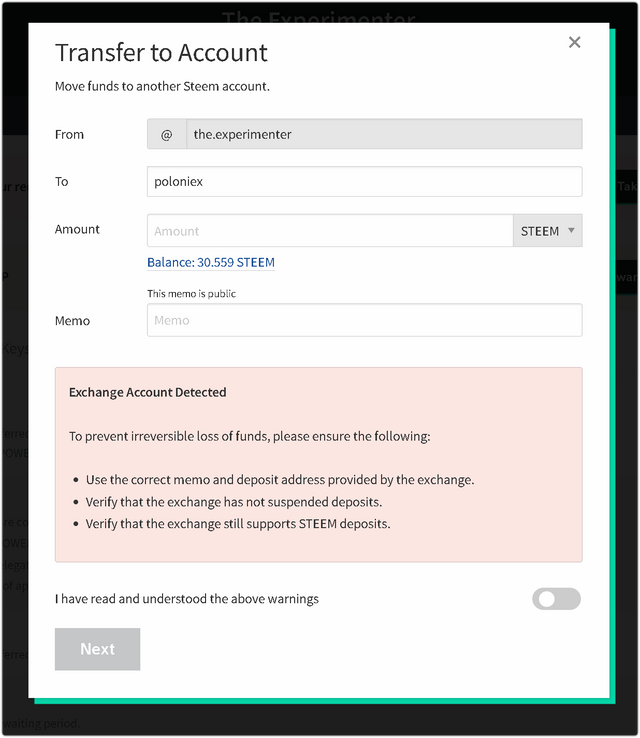This screenshot has height=738, width=640.
Task: Click the 'exchange has not suspended deposits' bullet
Action: [x=234, y=502]
